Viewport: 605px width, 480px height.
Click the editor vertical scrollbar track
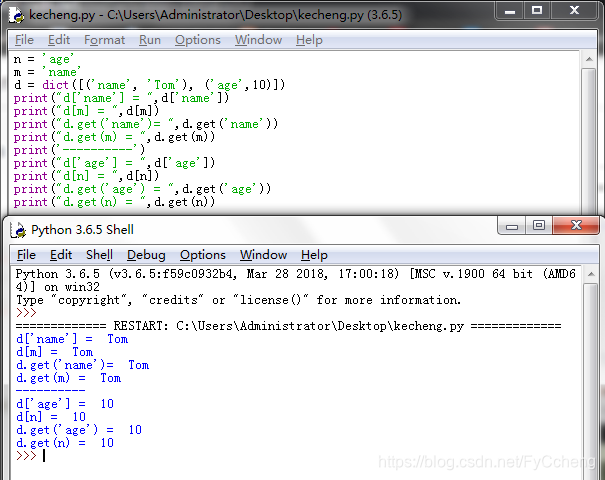[589, 139]
